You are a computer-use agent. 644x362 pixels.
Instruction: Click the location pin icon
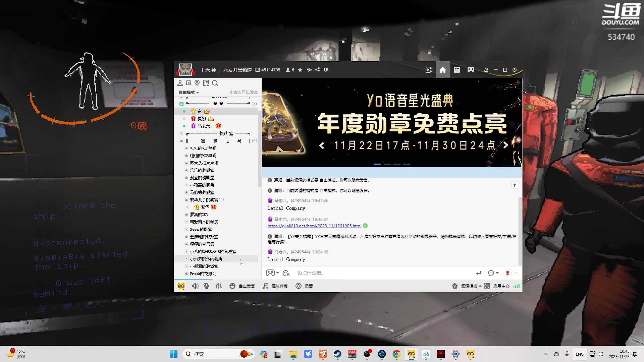click(197, 83)
